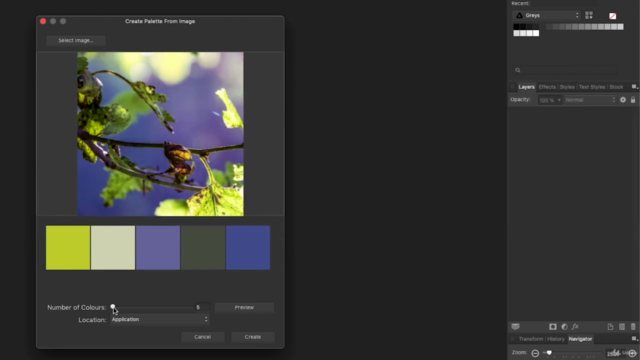Image resolution: width=640 pixels, height=360 pixels.
Task: Click the Navigator zoom slider handle
Action: click(549, 353)
